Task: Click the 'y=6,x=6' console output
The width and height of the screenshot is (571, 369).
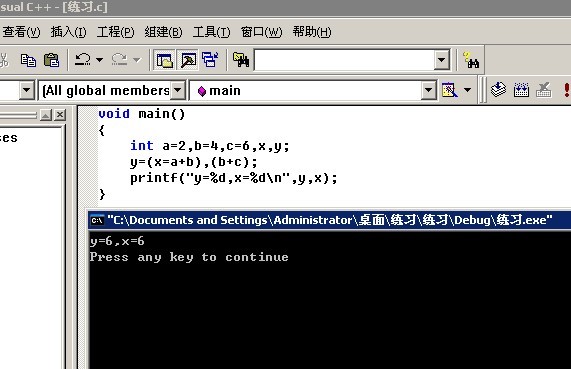Action: 117,241
